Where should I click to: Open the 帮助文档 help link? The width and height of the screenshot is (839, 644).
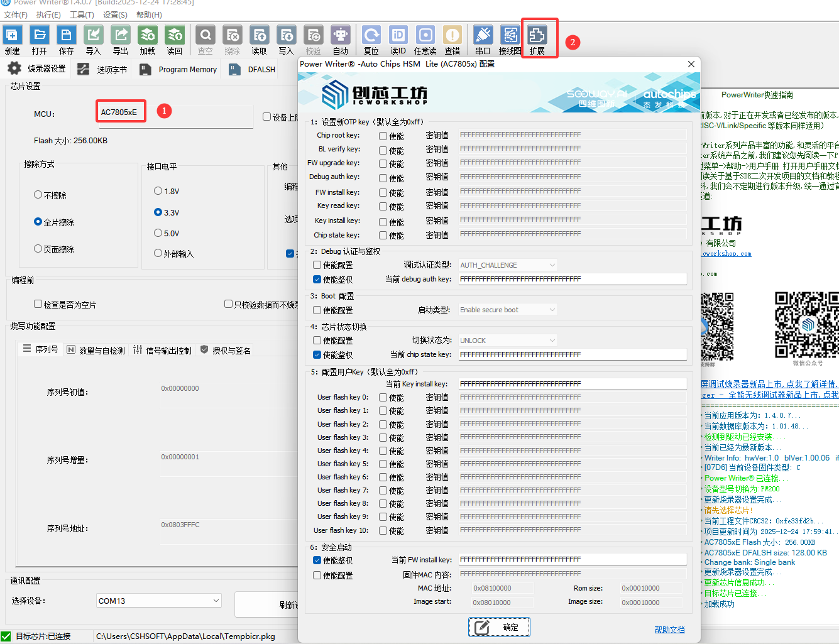[x=669, y=630]
